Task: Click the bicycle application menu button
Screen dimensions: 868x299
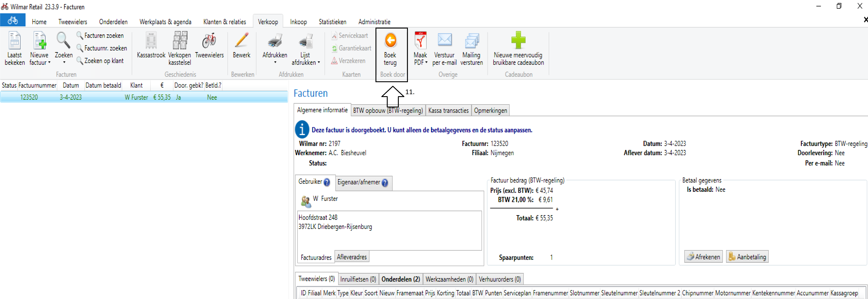Action: pyautogui.click(x=13, y=20)
